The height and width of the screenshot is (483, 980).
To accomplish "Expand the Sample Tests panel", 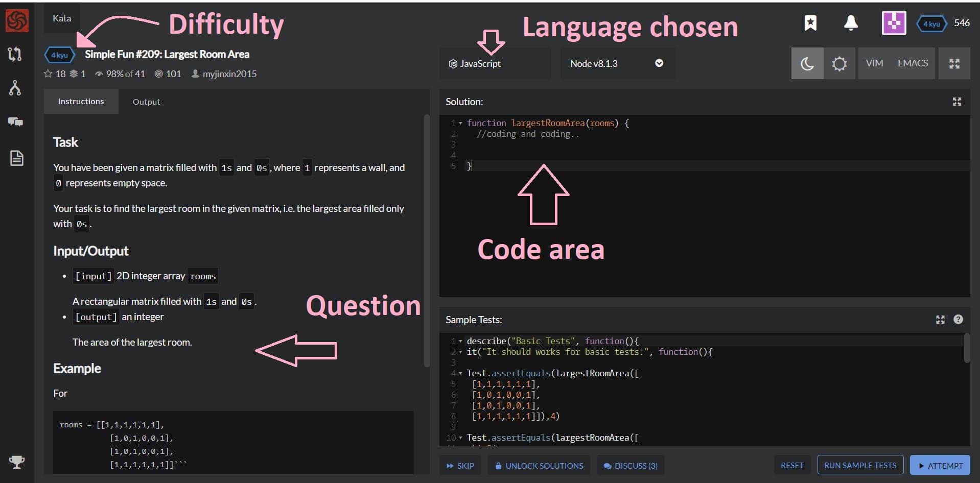I will [940, 320].
